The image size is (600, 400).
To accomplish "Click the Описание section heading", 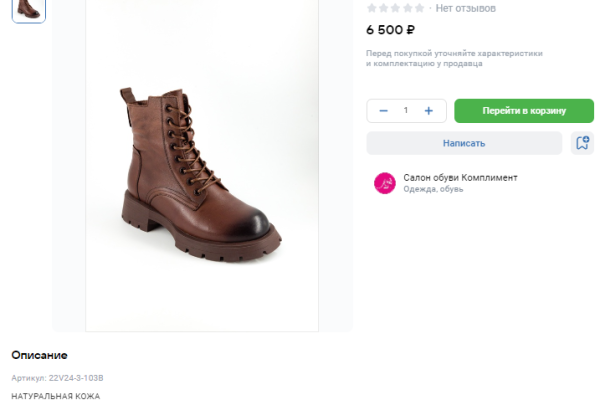I will coord(39,355).
